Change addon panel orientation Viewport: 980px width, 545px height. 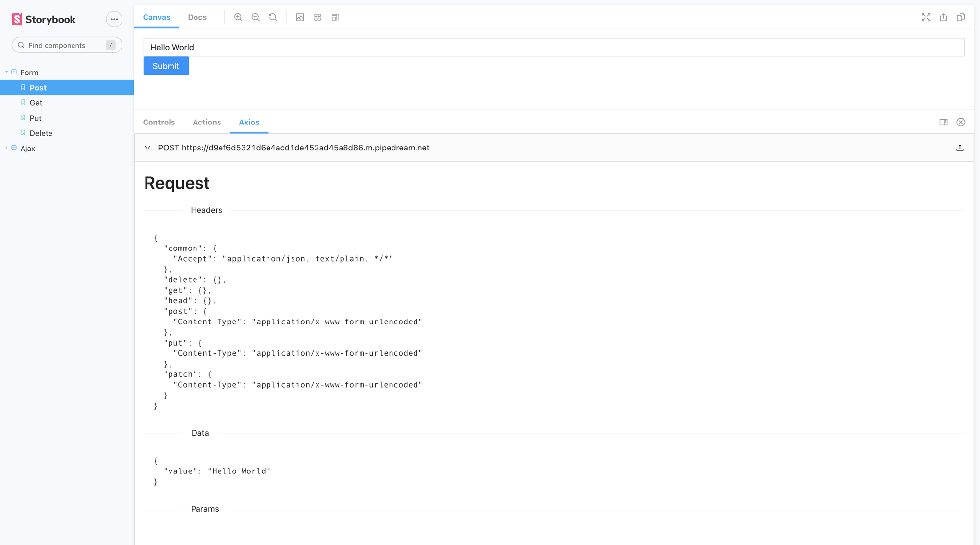point(943,122)
